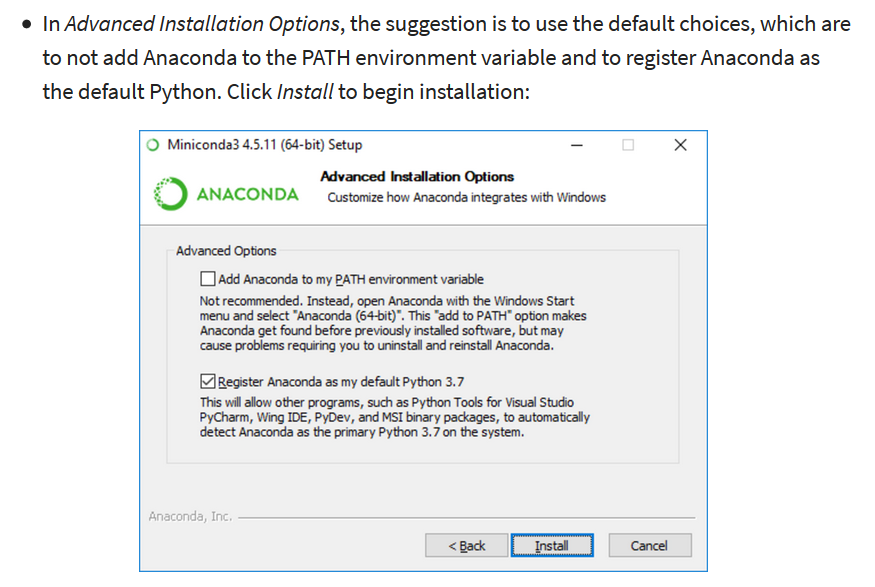Abort setup with the Cancel button
The height and width of the screenshot is (587, 875).
650,545
